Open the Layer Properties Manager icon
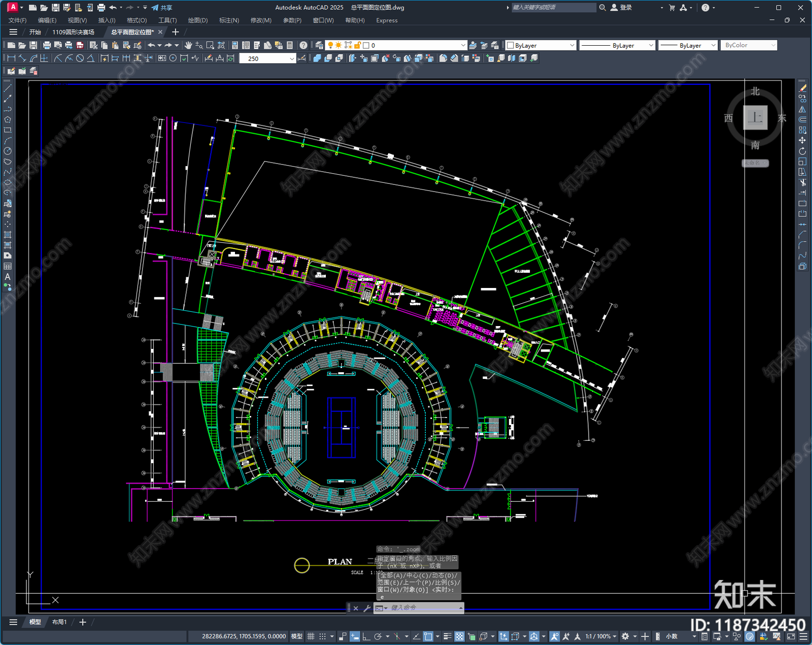 point(319,45)
